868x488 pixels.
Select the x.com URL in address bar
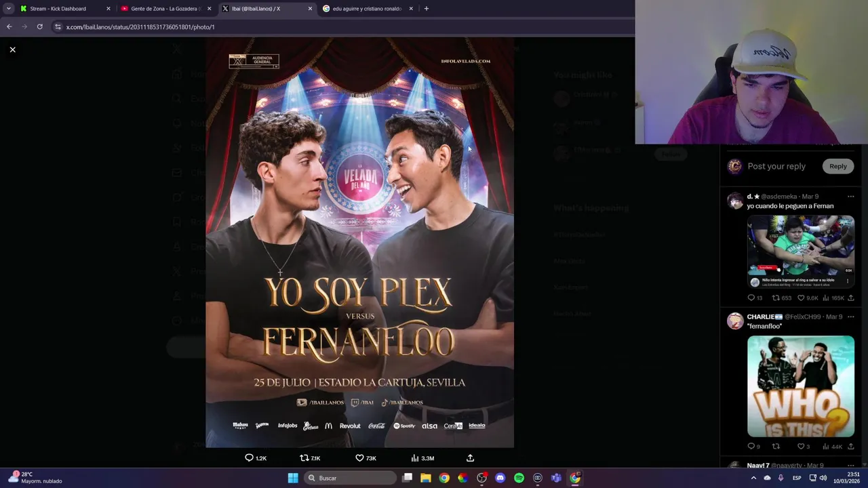(x=140, y=27)
